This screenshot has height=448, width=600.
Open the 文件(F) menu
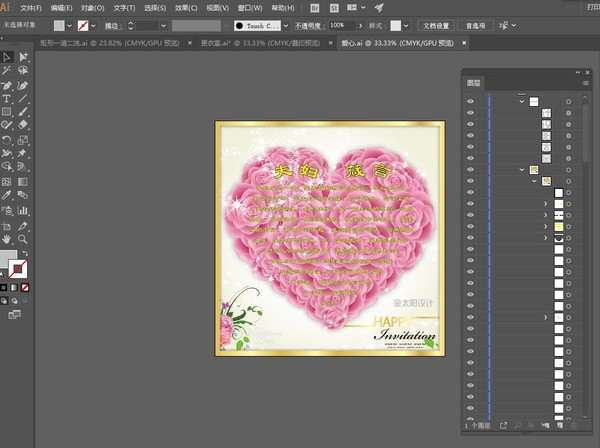pyautogui.click(x=31, y=8)
